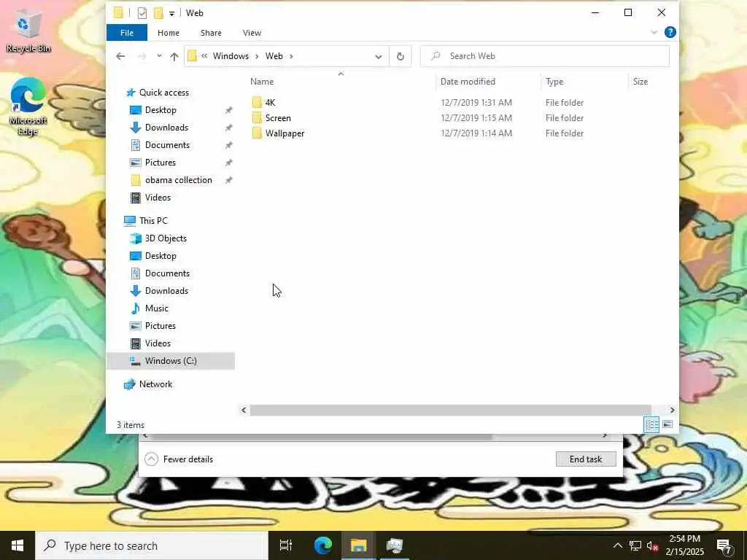Refresh the Web folder view
Screen dimensions: 747x560
click(x=400, y=56)
